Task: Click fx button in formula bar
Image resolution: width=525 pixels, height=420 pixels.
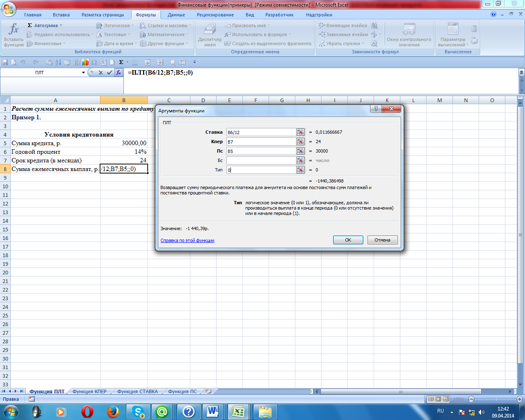Action: click(119, 73)
